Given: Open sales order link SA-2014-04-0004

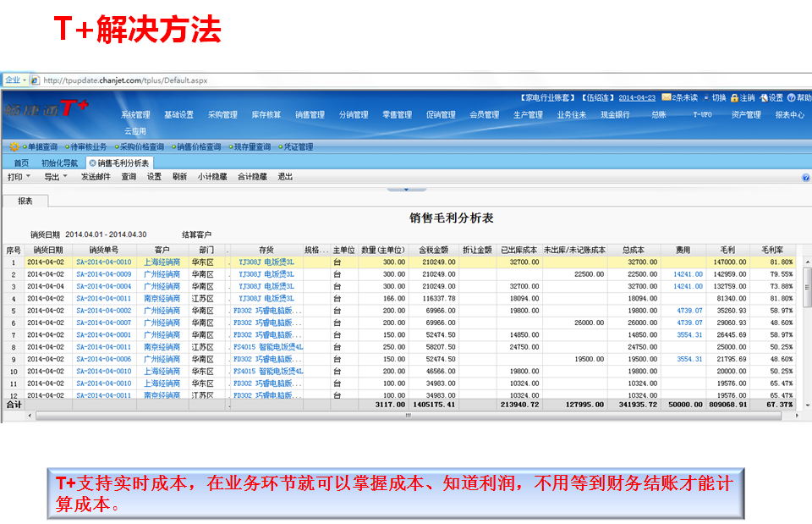Looking at the screenshot, I should [104, 286].
